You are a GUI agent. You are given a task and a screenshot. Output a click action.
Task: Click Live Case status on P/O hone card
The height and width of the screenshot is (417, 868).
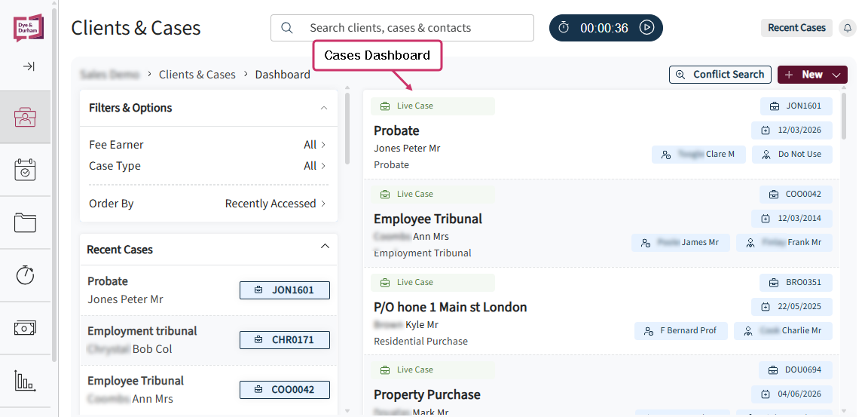click(433, 282)
